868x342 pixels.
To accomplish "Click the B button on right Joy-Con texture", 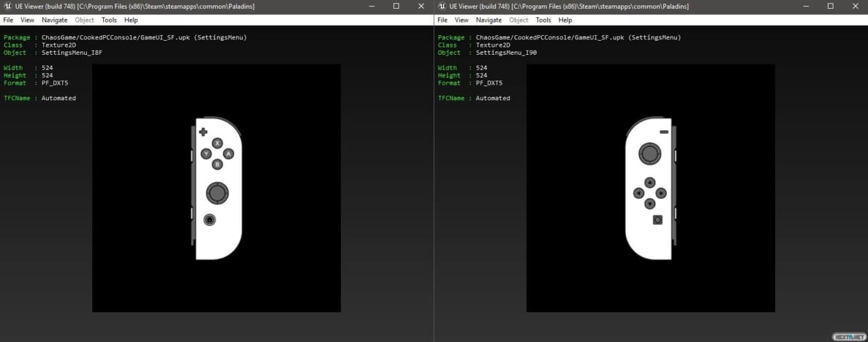I will 217,165.
